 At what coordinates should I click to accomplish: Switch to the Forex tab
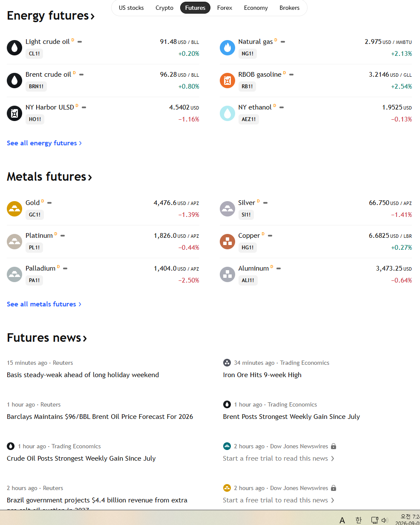224,8
